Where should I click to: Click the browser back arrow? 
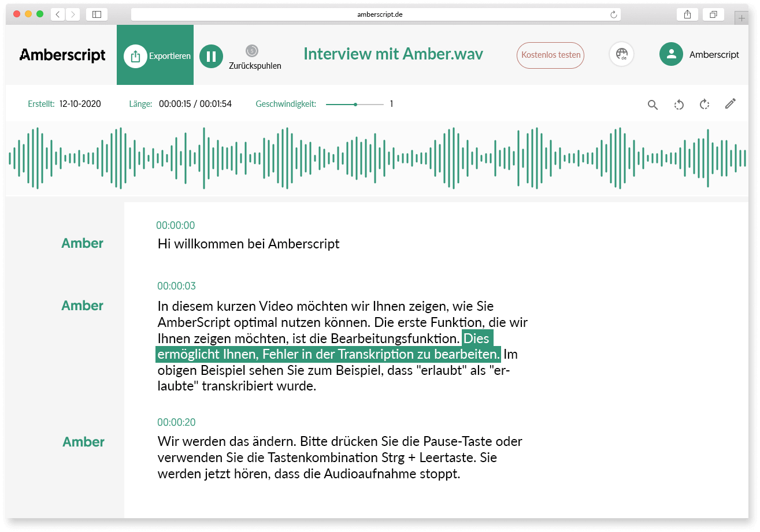click(x=58, y=14)
